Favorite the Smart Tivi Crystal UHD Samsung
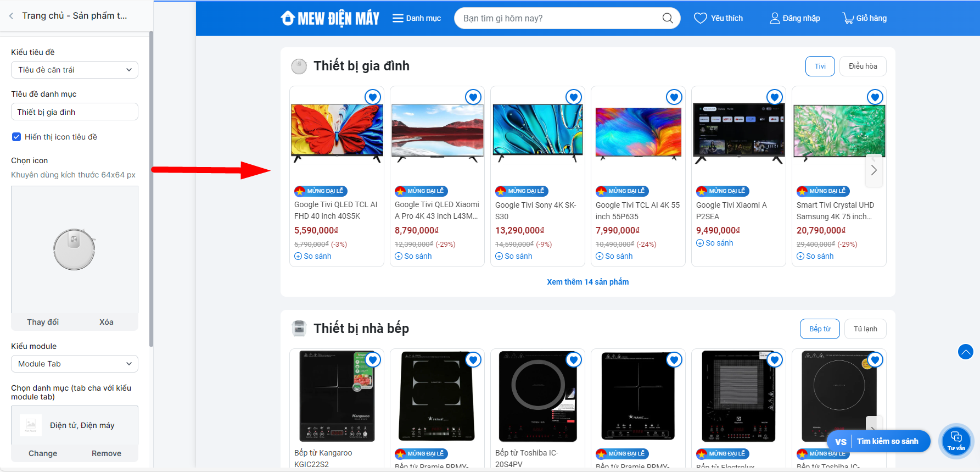The width and height of the screenshot is (980, 472). click(875, 97)
